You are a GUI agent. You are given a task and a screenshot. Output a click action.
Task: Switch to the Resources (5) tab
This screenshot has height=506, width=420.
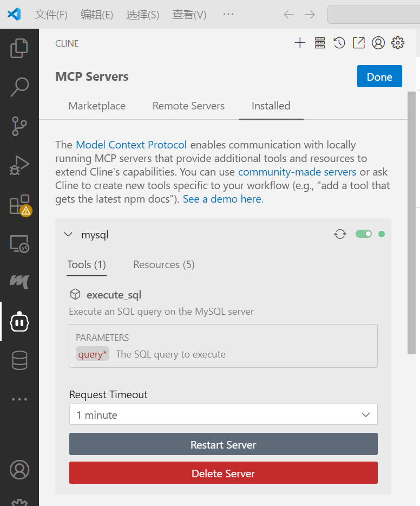click(164, 264)
